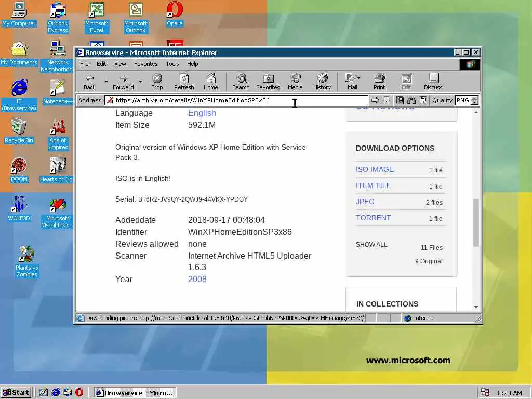Select WOLF3D desktop shortcut

(x=19, y=209)
